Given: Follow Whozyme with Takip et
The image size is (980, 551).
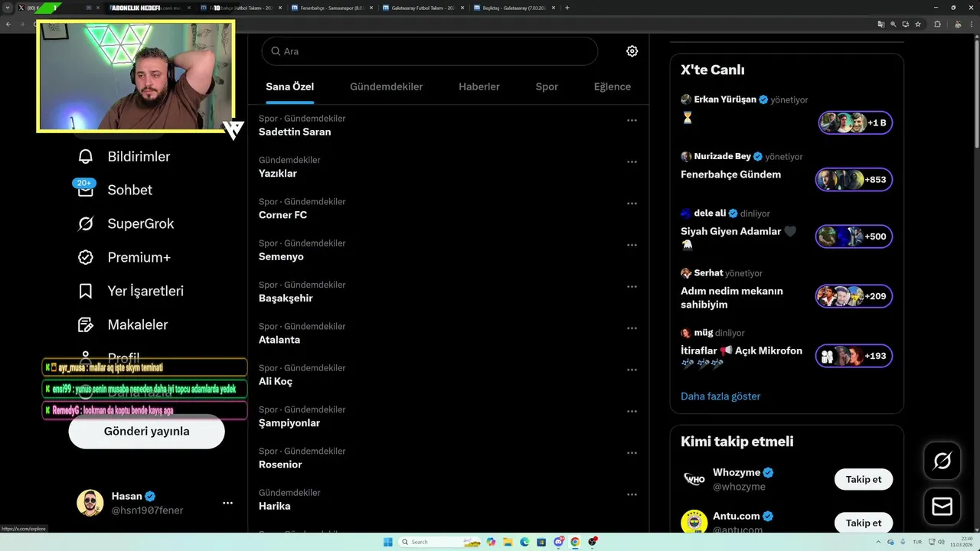Looking at the screenshot, I should tap(864, 479).
